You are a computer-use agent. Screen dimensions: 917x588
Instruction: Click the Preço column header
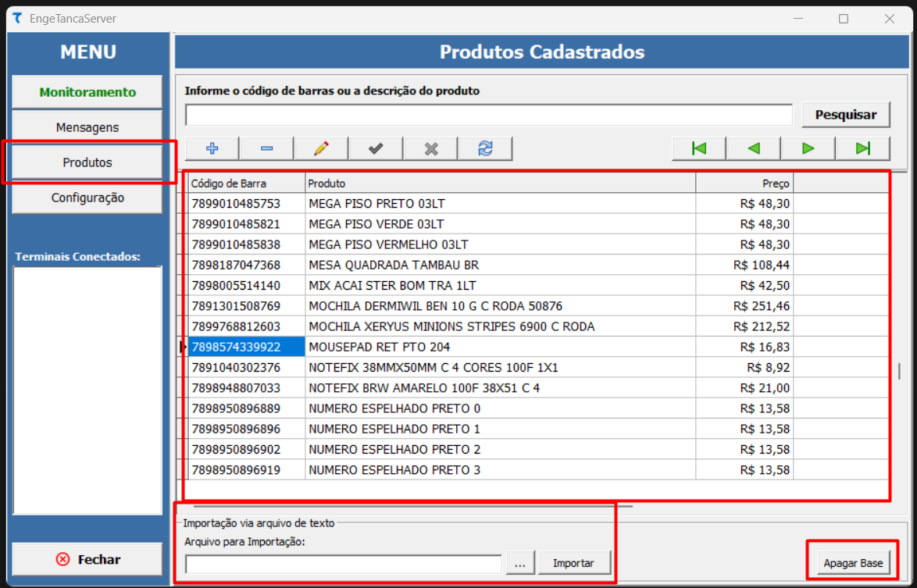pos(744,184)
